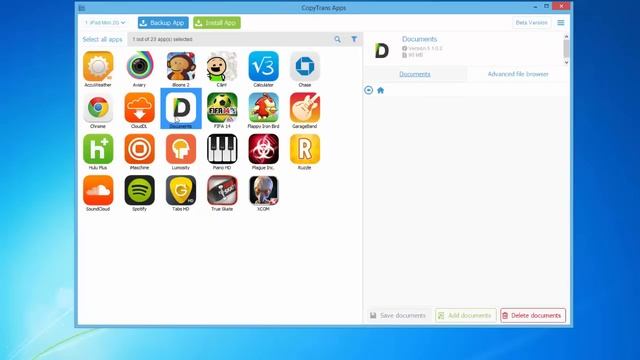Select the iMaschine app icon
Screen dimensions: 640x360
[x=140, y=149]
